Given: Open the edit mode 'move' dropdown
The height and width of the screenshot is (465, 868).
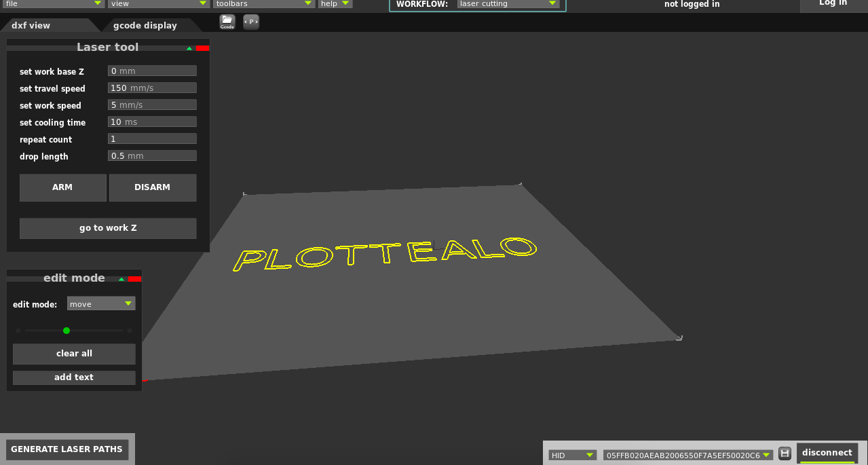Looking at the screenshot, I should 101,303.
